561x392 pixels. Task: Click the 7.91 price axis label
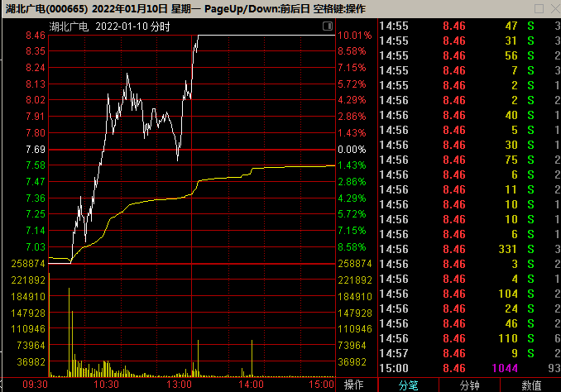(x=36, y=117)
